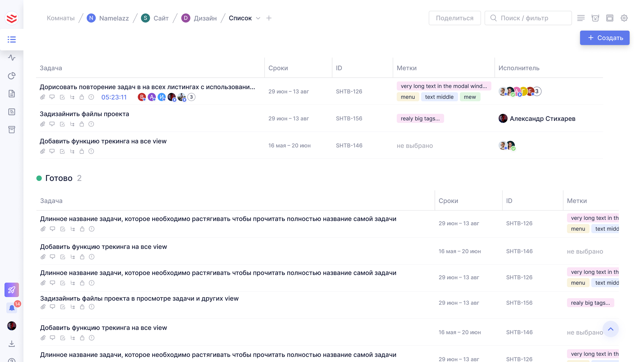Expand the Список view dropdown chevron
The image size is (644, 362).
[x=258, y=18]
